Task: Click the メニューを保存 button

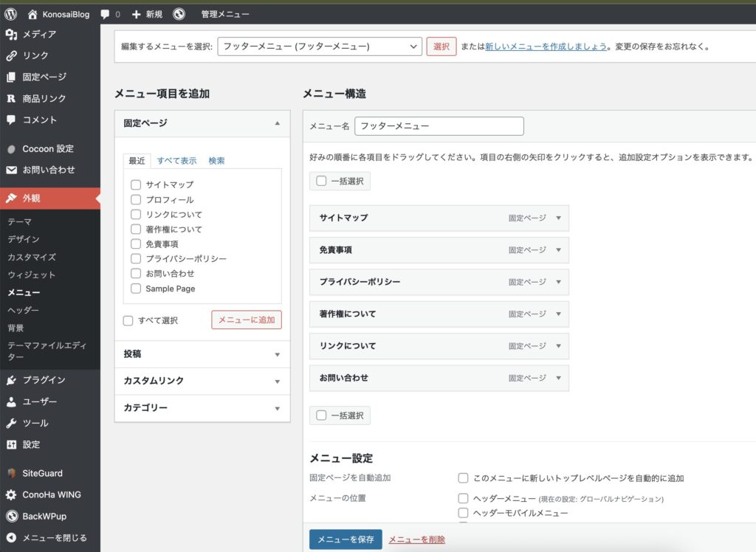Action: coord(346,539)
